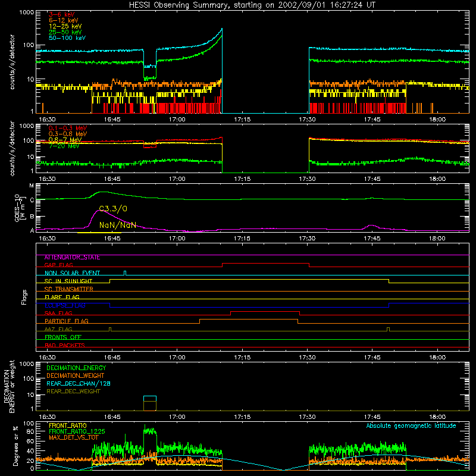The image size is (476, 476).
Task: Select the NON_SOLAR_EVENT flag label
Action: pos(72,273)
